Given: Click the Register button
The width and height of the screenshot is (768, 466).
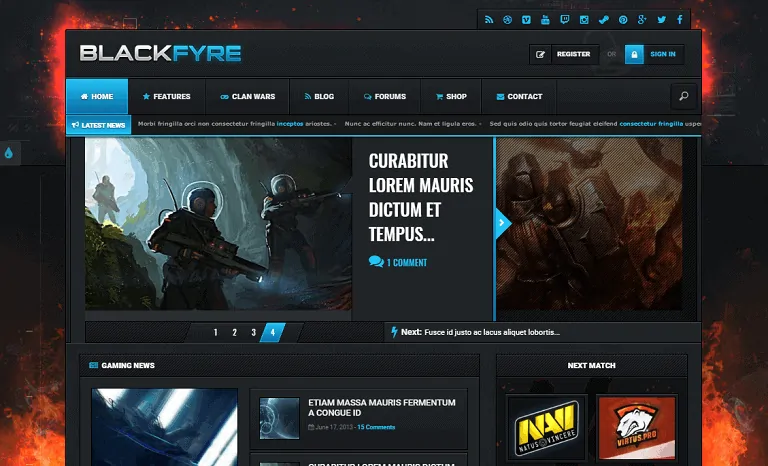Looking at the screenshot, I should coord(574,54).
